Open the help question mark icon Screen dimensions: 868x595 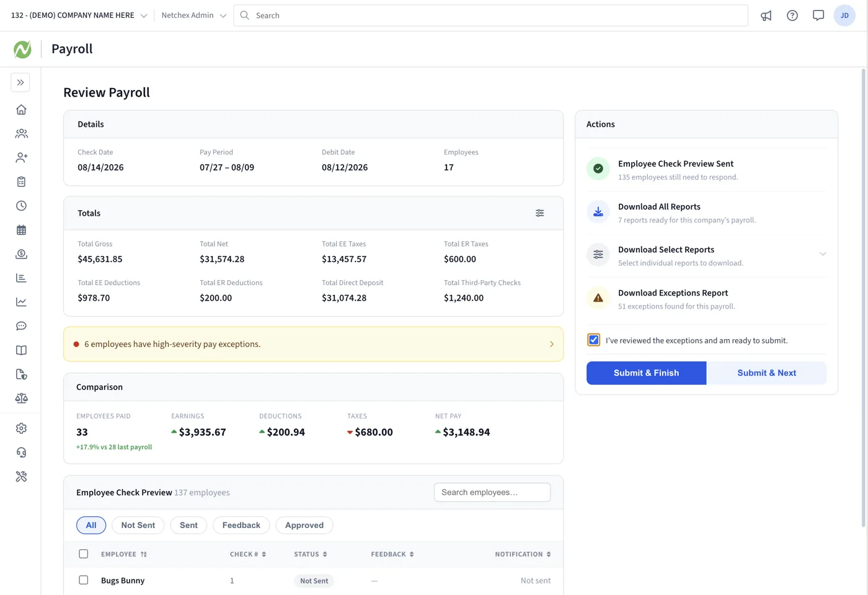tap(792, 15)
